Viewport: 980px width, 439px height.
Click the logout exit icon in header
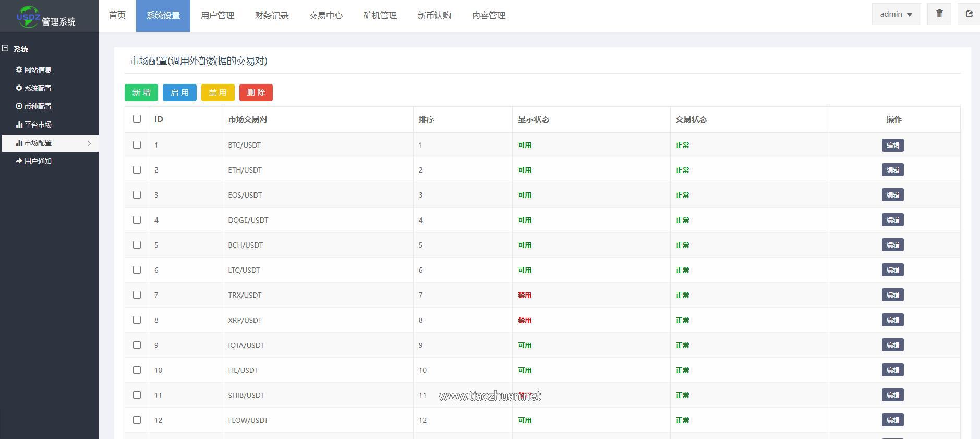[x=969, y=14]
